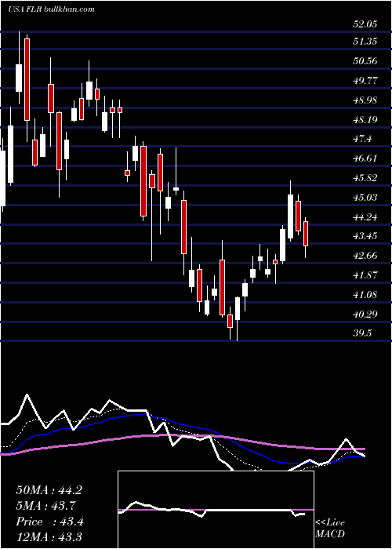
Task: Click the 5MA : 43.7 readout
Action: (x=45, y=506)
